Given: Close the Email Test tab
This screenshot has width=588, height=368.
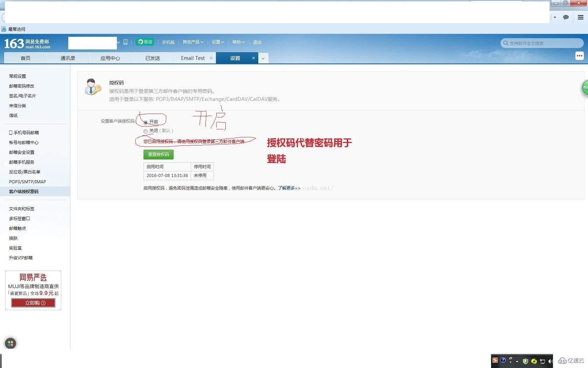Looking at the screenshot, I should tap(211, 58).
